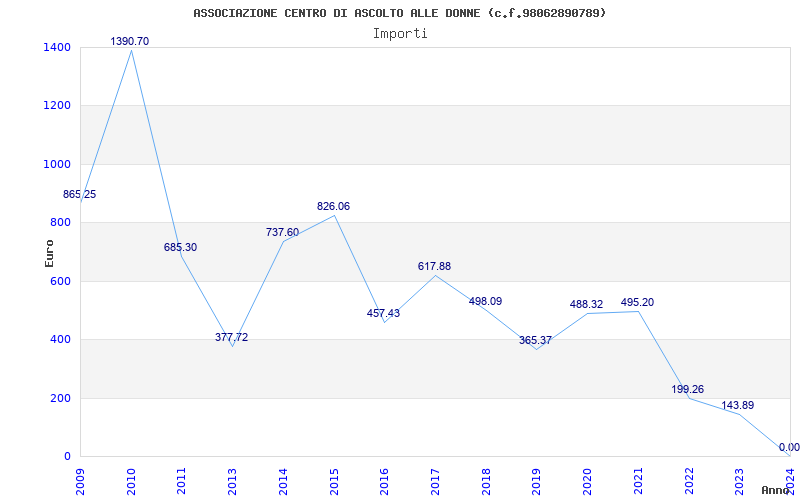The image size is (800, 500).
Task: Click the 365.37 data label
Action: [x=535, y=340]
